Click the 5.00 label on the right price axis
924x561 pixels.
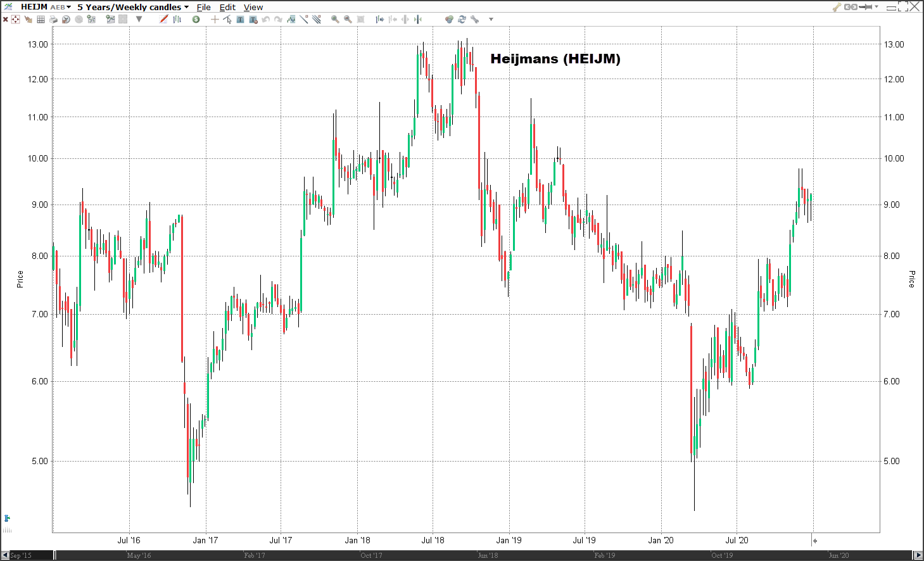tap(892, 461)
